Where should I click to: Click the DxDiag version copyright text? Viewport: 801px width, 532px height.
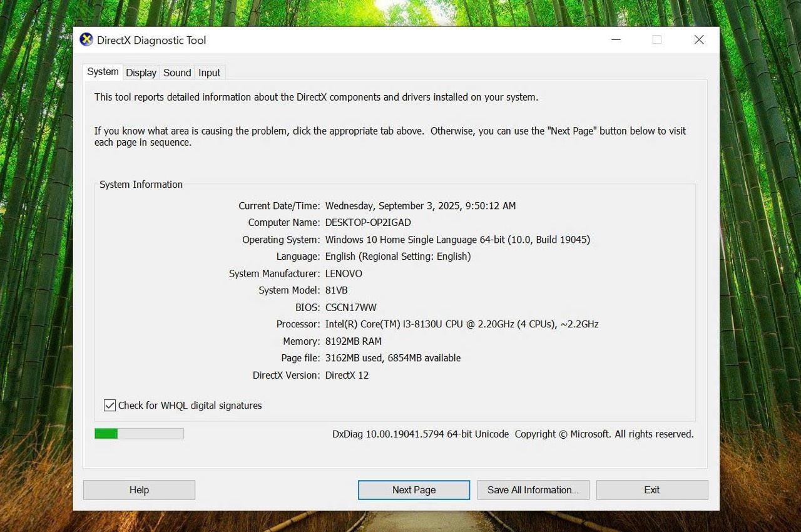click(x=513, y=434)
